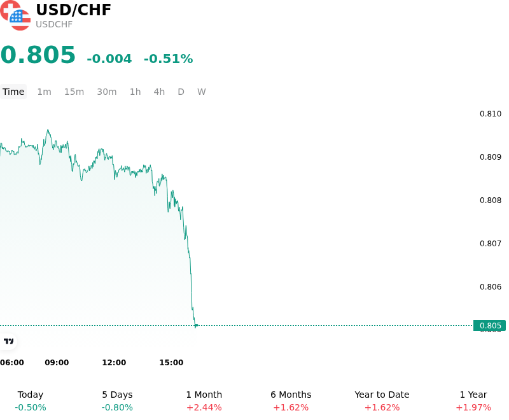
Task: Select the 30m interval
Action: (107, 92)
